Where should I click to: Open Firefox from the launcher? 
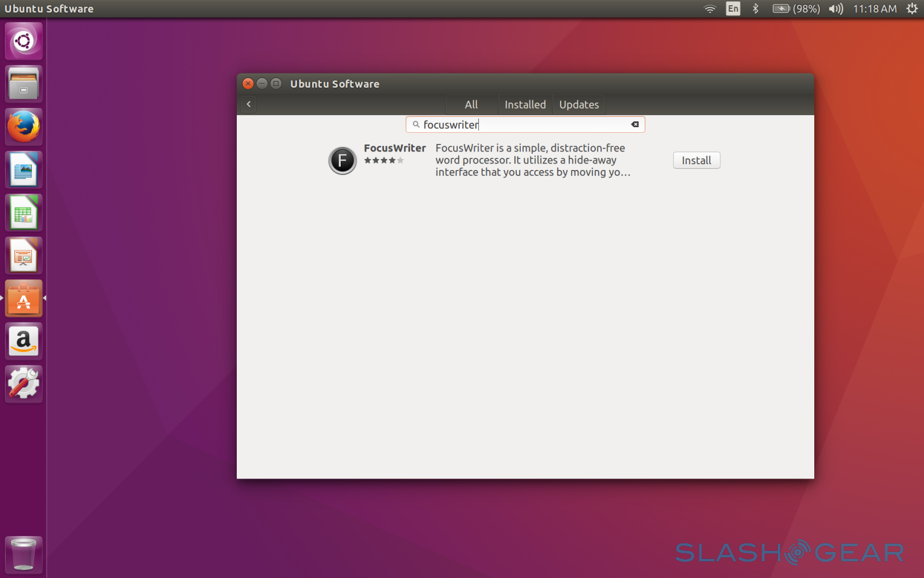pyautogui.click(x=24, y=127)
